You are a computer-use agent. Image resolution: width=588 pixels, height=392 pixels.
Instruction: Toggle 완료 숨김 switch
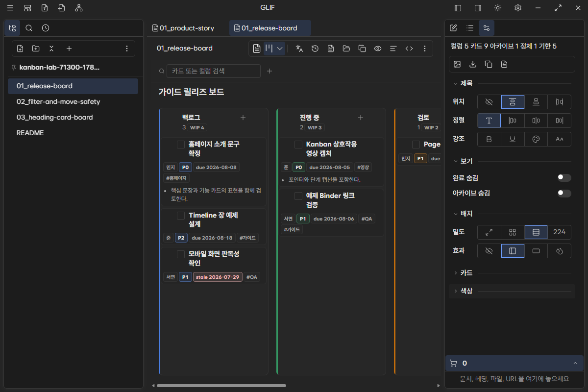coord(564,178)
